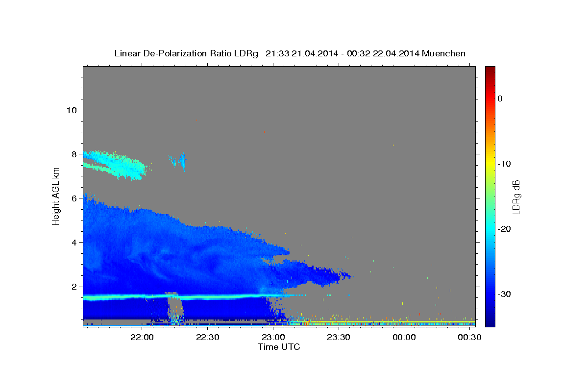Viewport: 588px width, 392px height.
Task: Click the 'LDRg dB' colorbar label
Action: 516,196
